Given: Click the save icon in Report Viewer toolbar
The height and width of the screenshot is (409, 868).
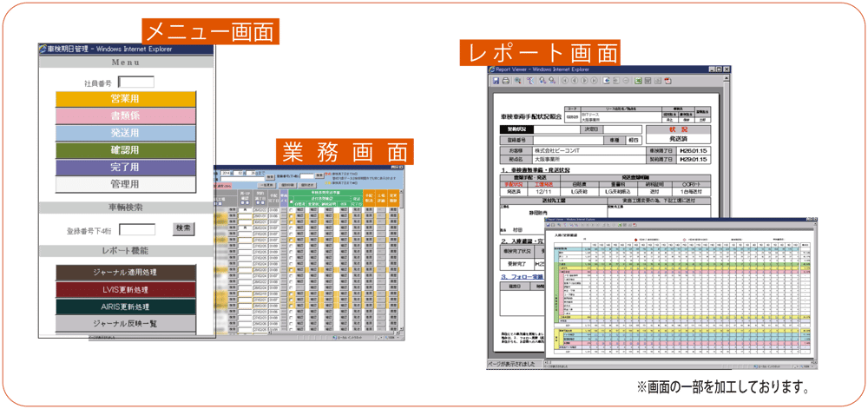Looking at the screenshot, I should (x=496, y=81).
